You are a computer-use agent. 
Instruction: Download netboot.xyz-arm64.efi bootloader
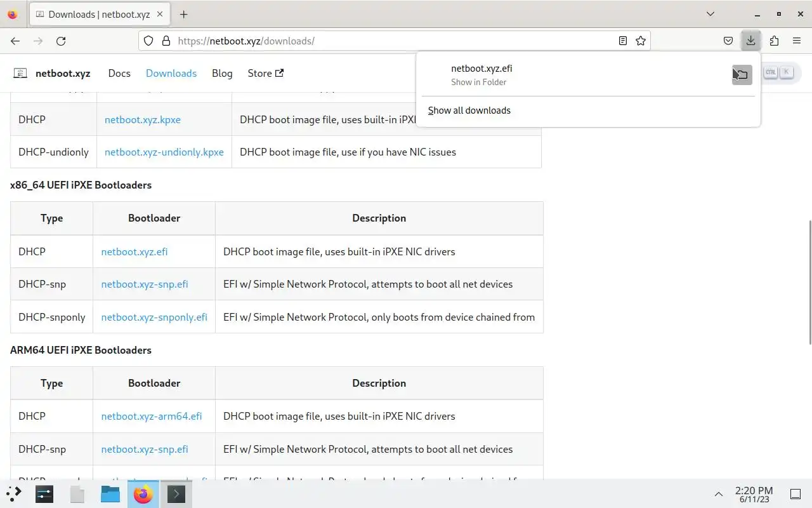(x=152, y=416)
